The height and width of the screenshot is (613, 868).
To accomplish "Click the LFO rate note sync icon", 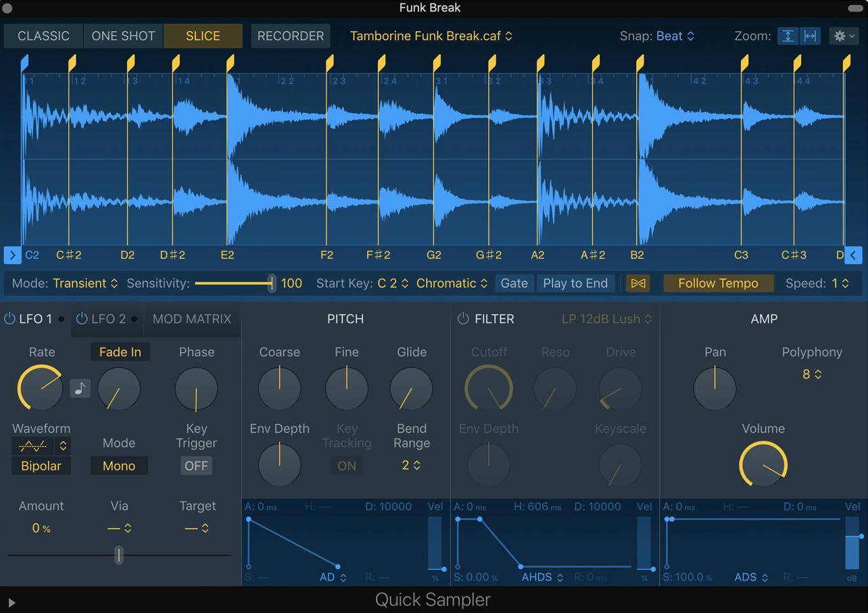I will pos(80,389).
